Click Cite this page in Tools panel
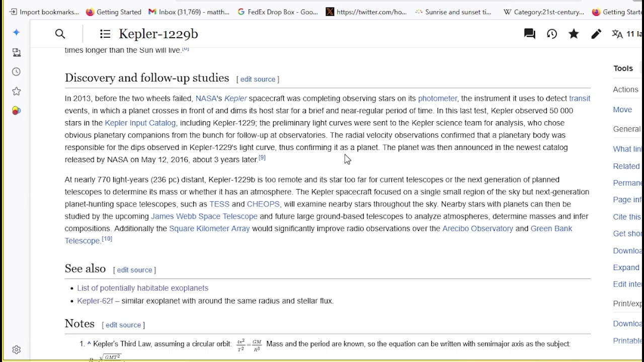 click(627, 217)
